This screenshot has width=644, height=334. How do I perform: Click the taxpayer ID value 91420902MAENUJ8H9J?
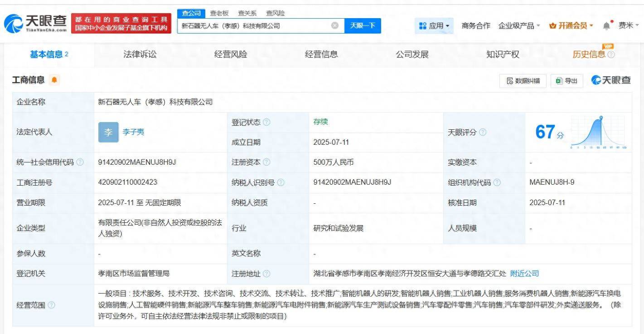352,182
